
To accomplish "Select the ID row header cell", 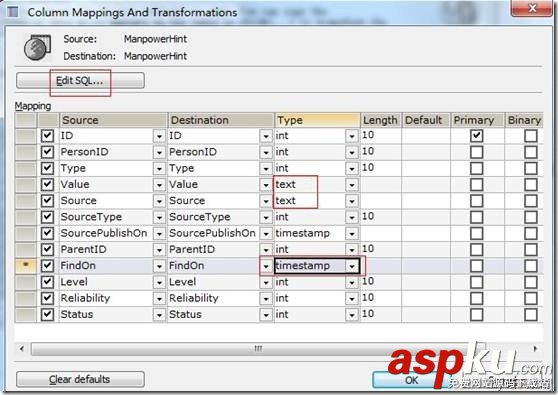I will click(26, 136).
